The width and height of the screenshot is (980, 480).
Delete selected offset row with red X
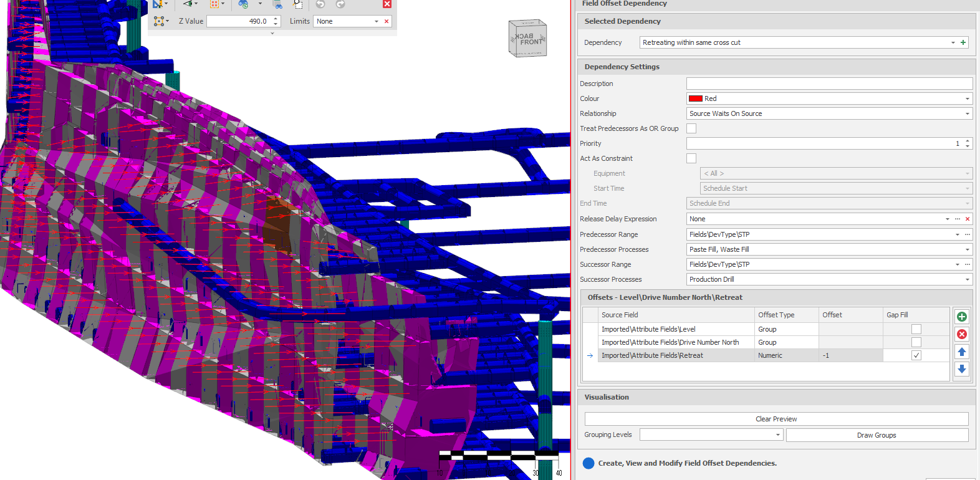click(962, 334)
